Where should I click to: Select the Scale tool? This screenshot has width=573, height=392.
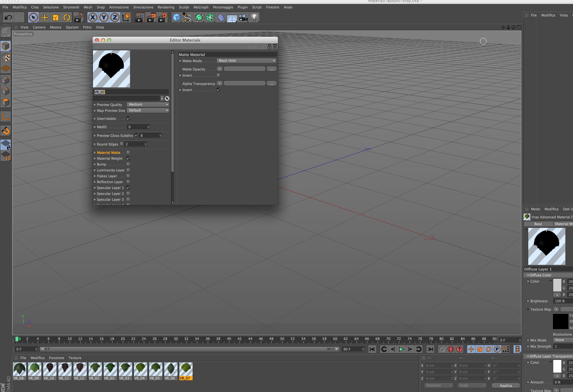click(56, 17)
